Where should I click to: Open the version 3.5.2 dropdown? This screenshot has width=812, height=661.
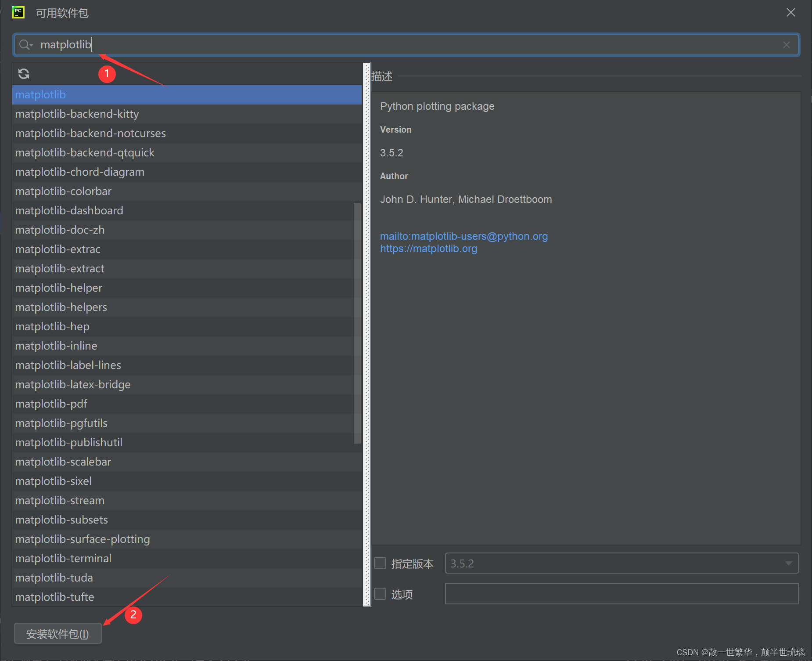622,563
